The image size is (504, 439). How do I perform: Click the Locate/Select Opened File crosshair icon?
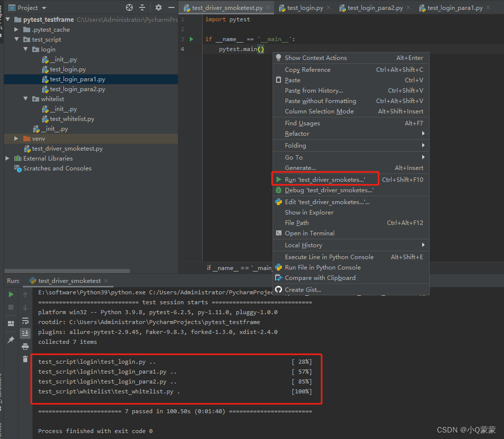[129, 7]
